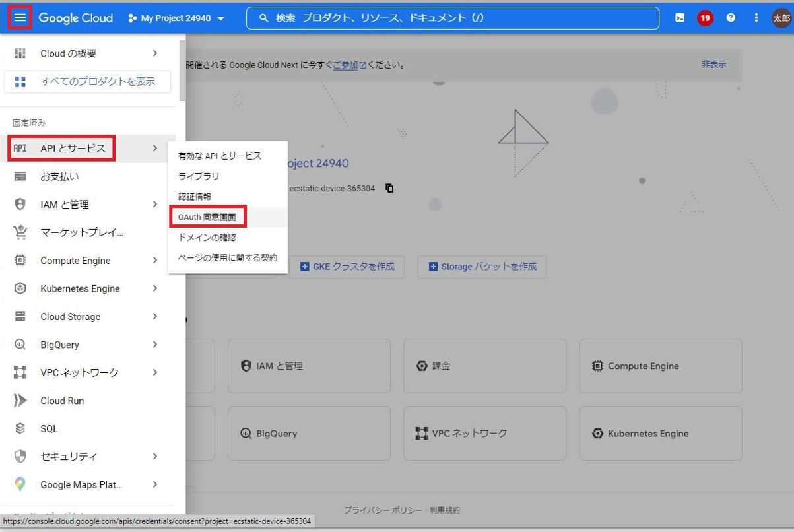Viewport: 794px width, 532px height.
Task: Click Storage バケットを作成 button
Action: click(482, 267)
